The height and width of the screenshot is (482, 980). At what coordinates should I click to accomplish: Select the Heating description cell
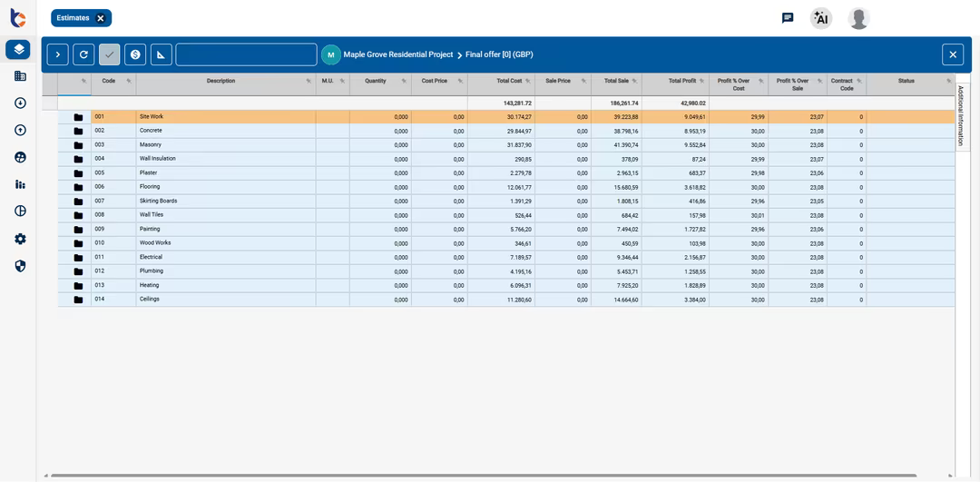[226, 285]
